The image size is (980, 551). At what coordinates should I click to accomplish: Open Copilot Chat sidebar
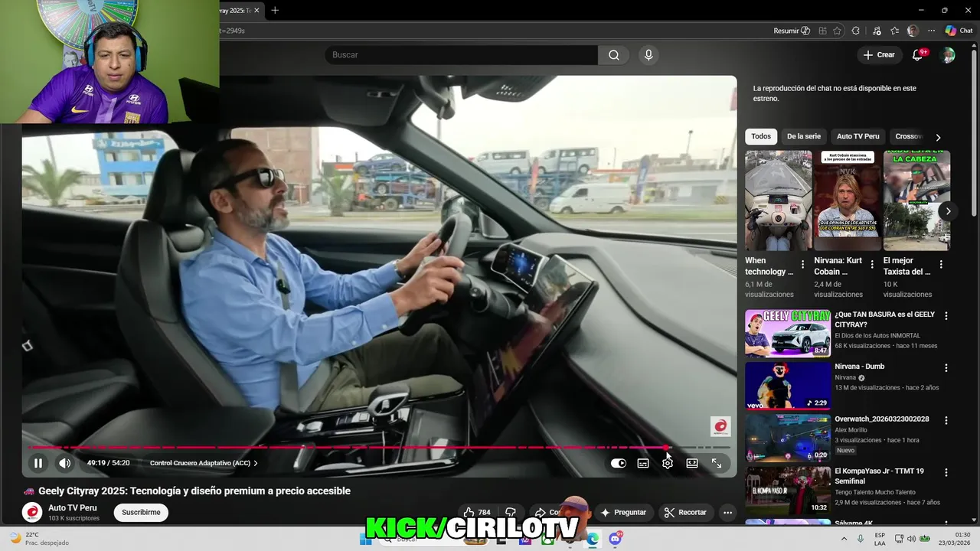point(959,31)
